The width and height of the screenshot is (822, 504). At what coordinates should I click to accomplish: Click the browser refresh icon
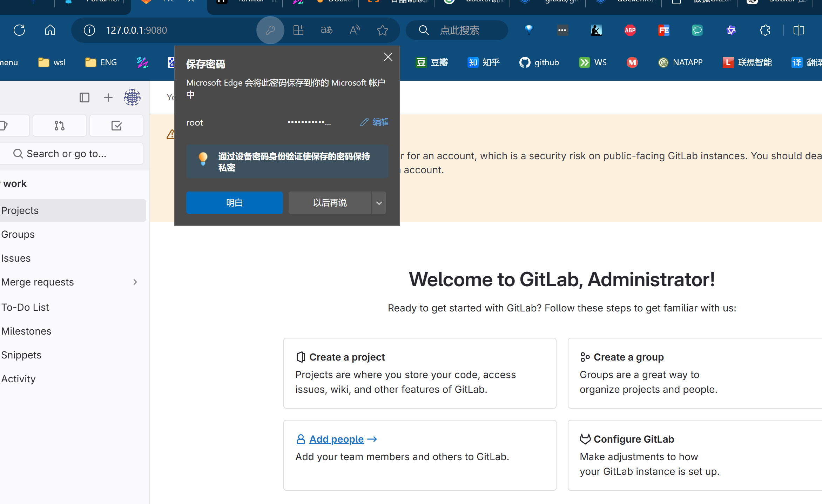tap(19, 30)
